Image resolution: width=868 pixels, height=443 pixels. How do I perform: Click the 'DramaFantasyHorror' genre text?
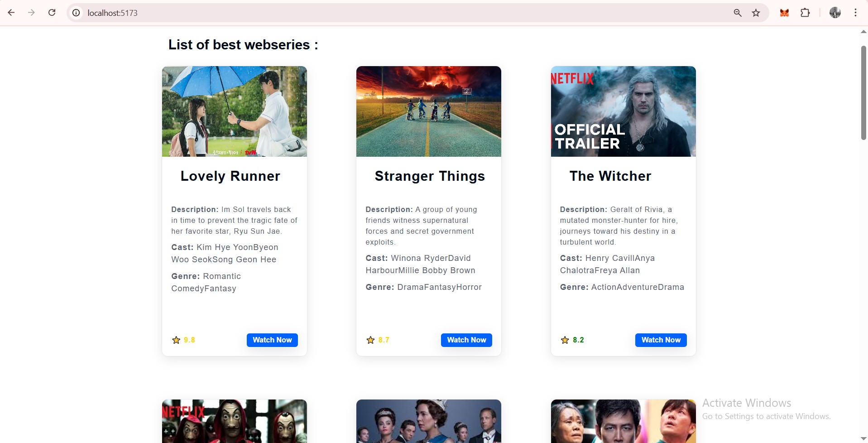click(x=439, y=287)
